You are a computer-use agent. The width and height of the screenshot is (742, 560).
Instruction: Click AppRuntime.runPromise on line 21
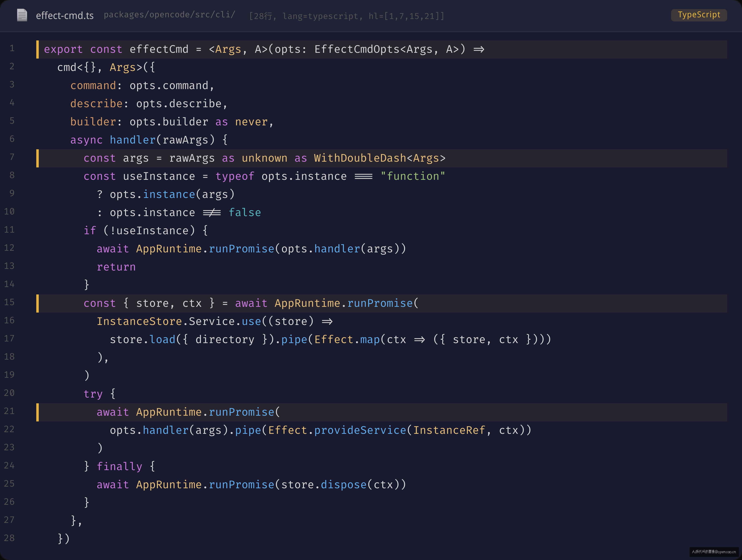(205, 412)
